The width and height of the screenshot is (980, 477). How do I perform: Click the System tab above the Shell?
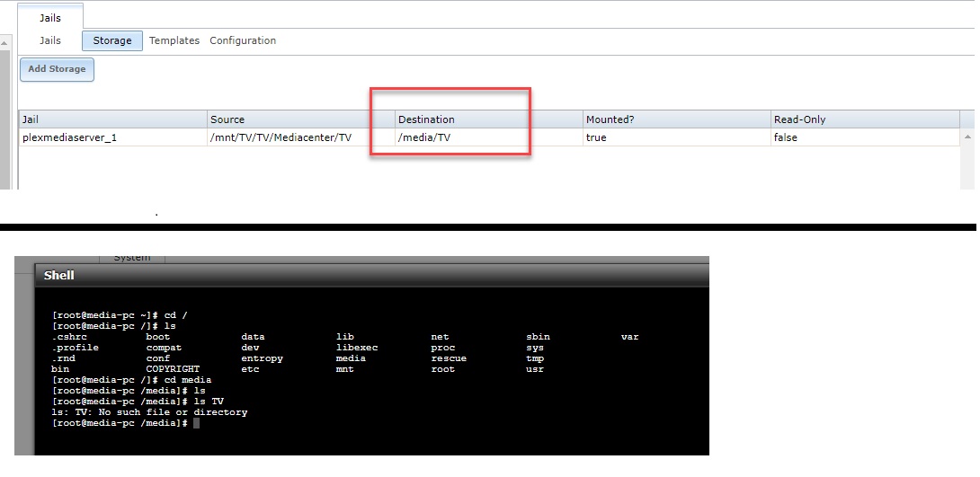132,258
